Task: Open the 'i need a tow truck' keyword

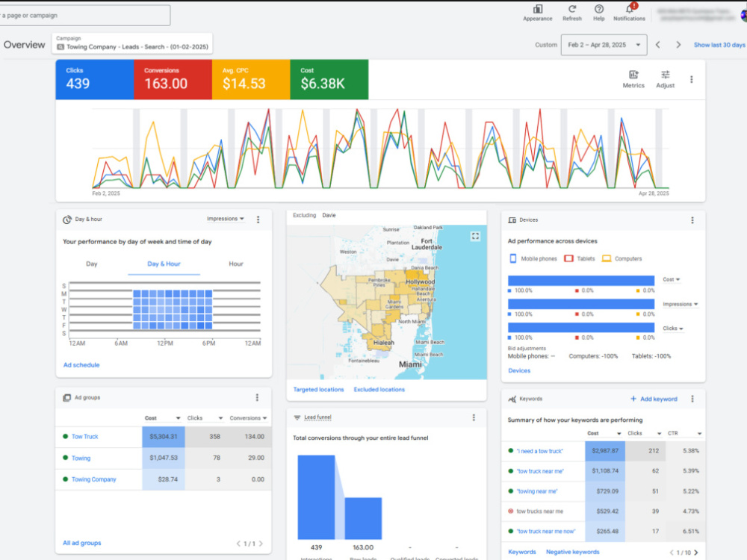Action: [540, 451]
